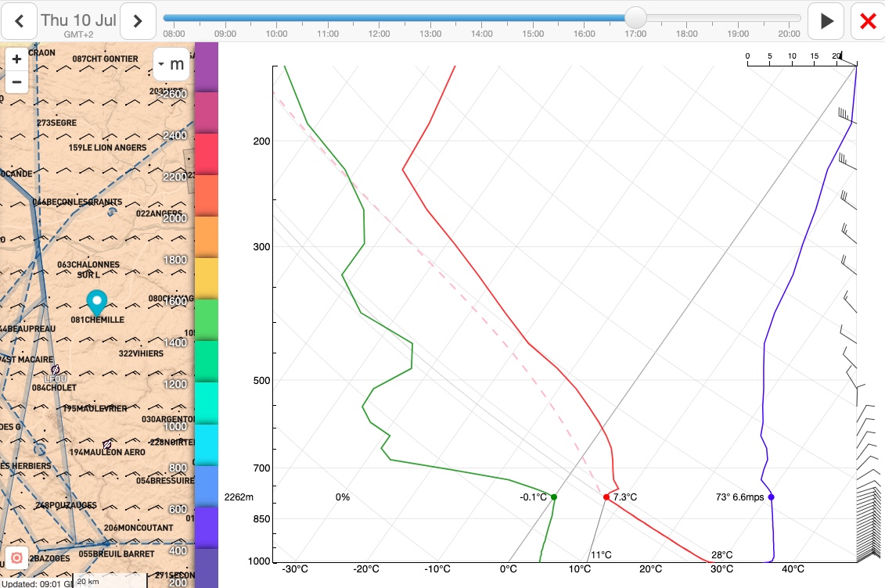The image size is (885, 588).
Task: Click the blue Chemille location pin
Action: [96, 302]
